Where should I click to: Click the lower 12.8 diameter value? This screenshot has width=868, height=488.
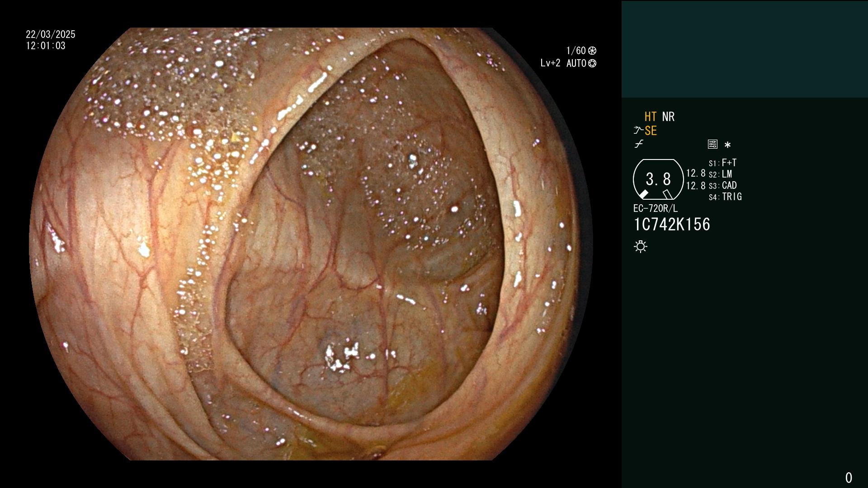pos(696,186)
